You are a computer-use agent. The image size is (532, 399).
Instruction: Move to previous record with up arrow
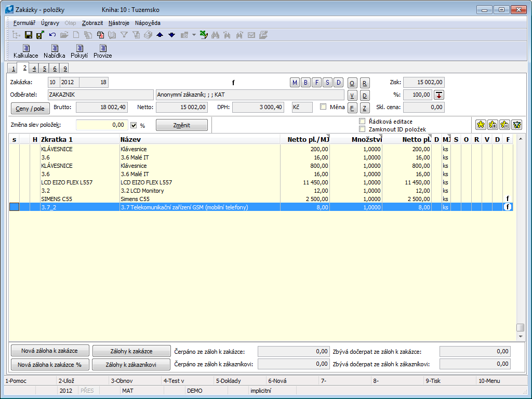pos(159,35)
